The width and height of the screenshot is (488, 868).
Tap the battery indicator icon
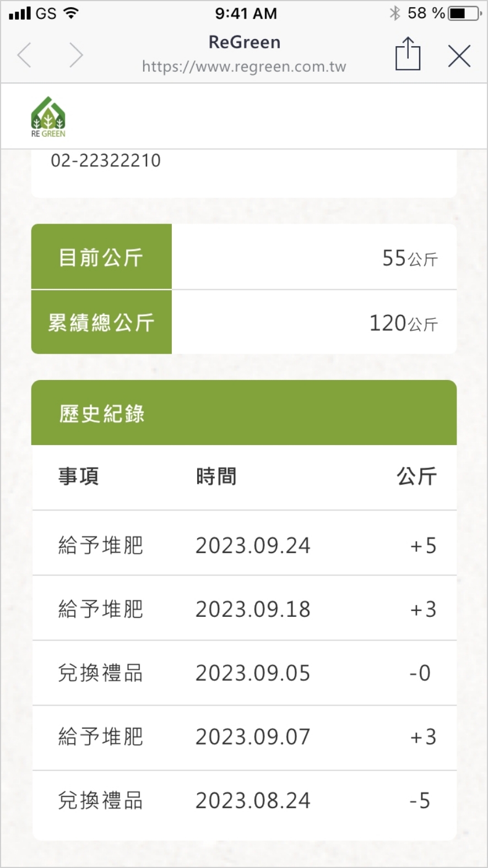click(x=464, y=13)
